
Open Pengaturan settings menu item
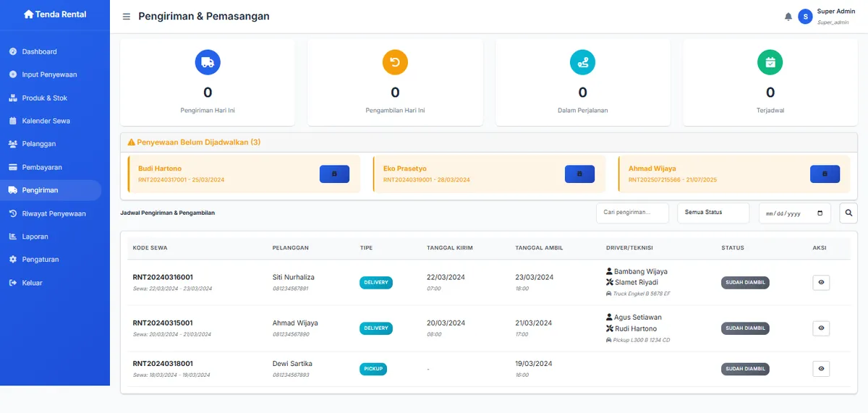point(51,259)
